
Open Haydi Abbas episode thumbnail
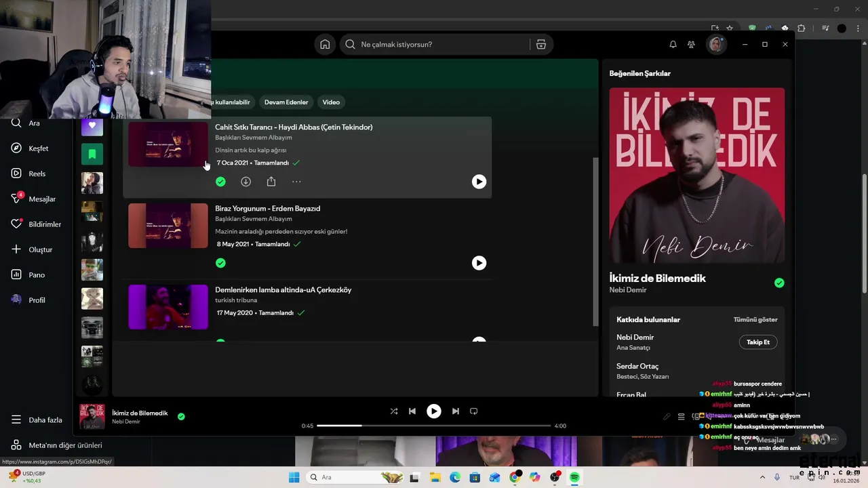pos(168,144)
